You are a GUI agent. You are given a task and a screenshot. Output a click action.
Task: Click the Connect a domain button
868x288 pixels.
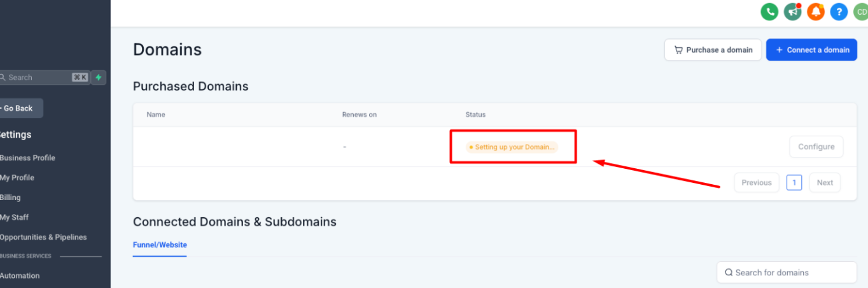click(811, 50)
